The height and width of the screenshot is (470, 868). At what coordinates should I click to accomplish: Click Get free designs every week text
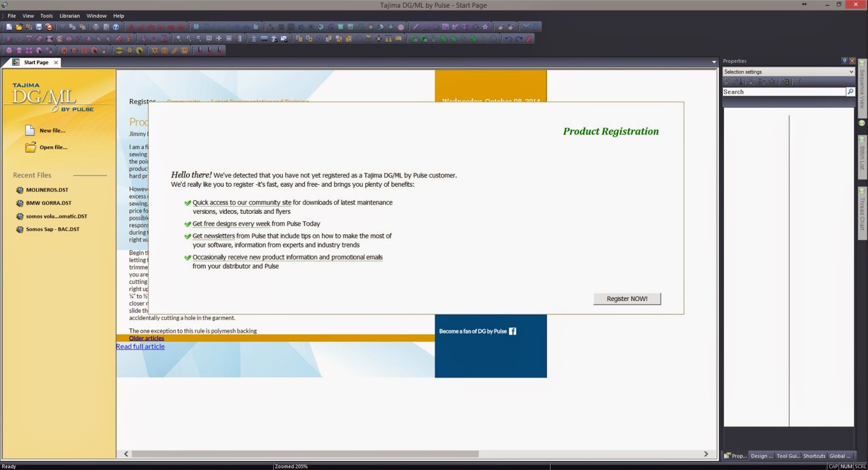[231, 224]
